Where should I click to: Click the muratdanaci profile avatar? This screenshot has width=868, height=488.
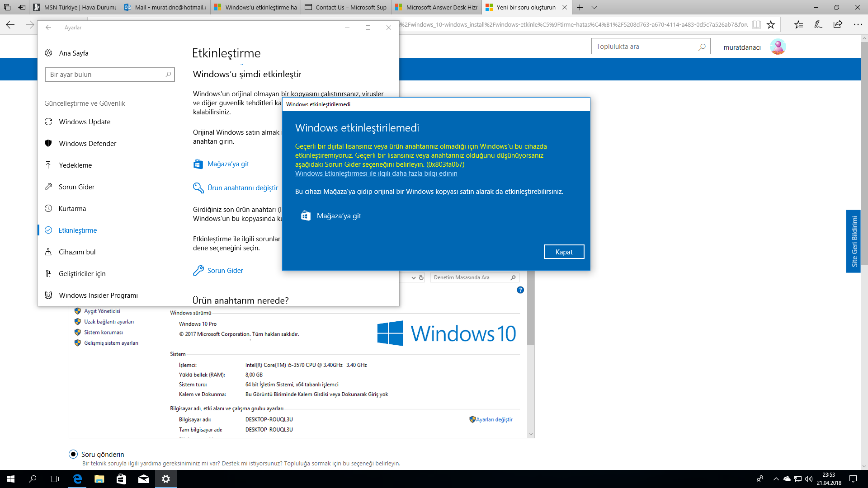[778, 47]
